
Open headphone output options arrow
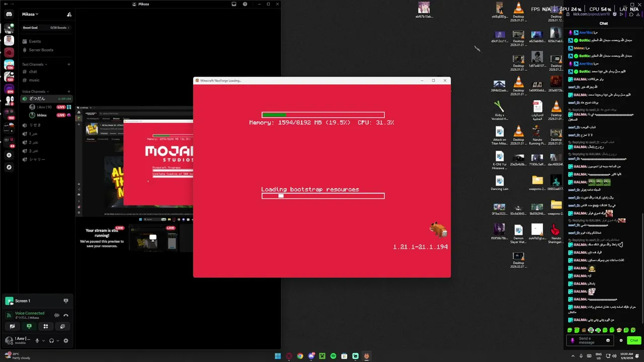point(58,340)
